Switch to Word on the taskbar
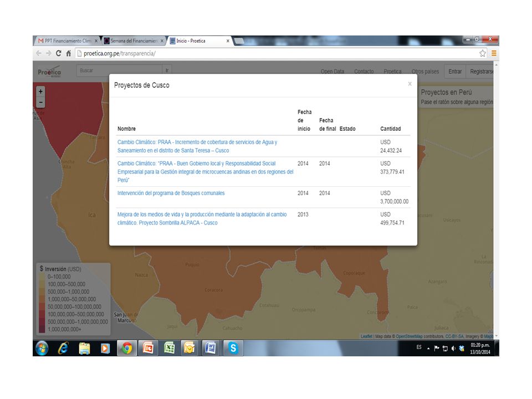Image resolution: width=532 pixels, height=399 pixels. coord(211,348)
